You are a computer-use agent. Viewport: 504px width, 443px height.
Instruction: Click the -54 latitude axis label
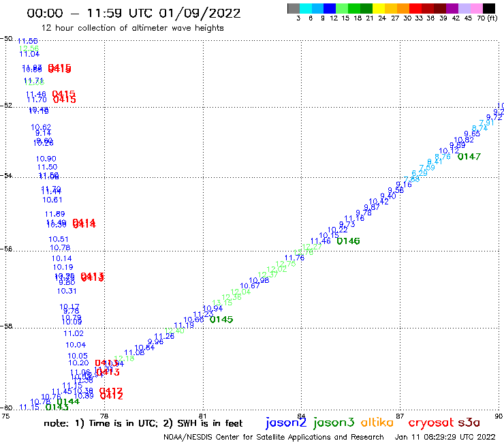(x=6, y=175)
